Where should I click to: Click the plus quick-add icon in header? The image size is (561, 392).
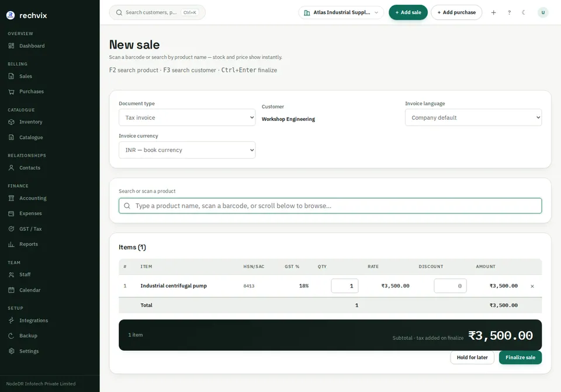pyautogui.click(x=493, y=12)
